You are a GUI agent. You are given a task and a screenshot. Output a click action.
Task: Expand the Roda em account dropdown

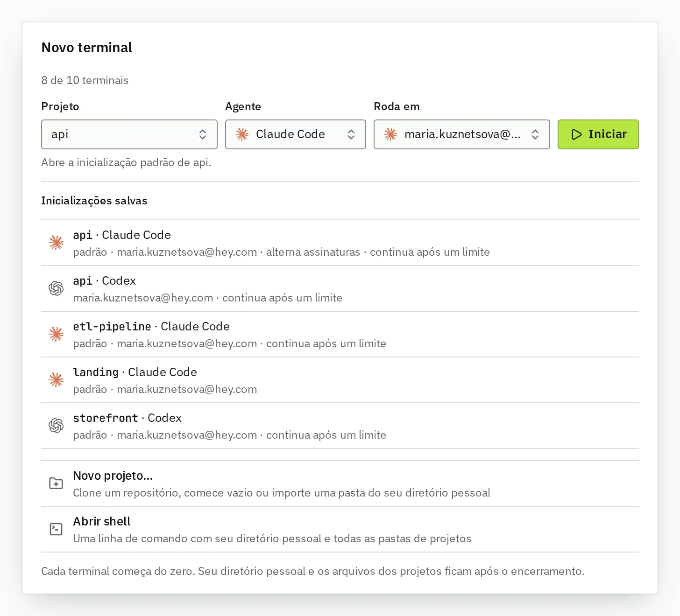click(x=462, y=134)
